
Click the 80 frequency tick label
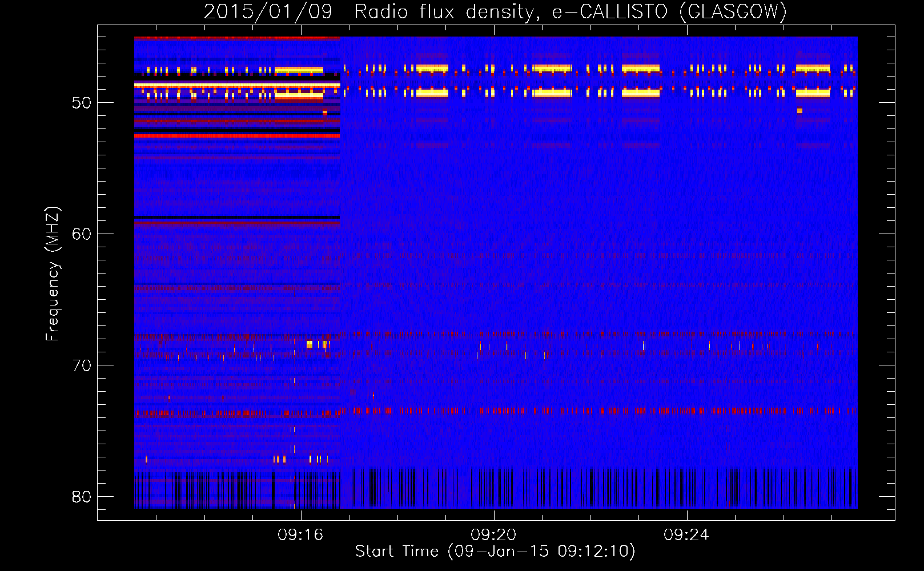82,497
